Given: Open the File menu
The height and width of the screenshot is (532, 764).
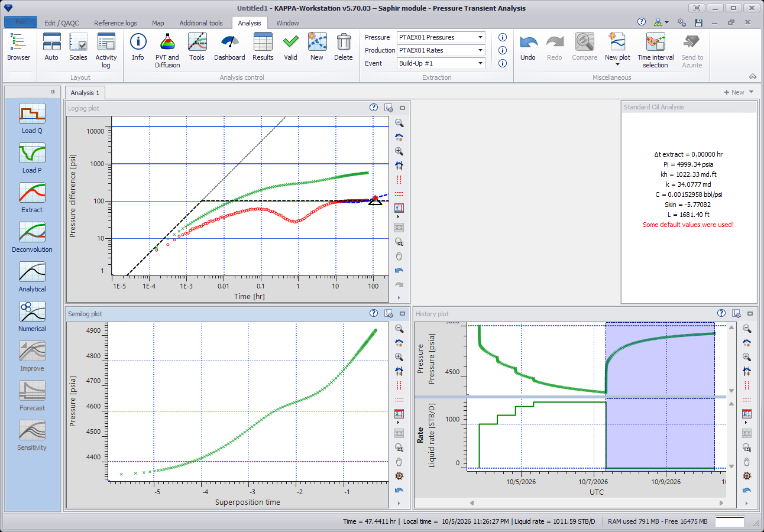Looking at the screenshot, I should point(20,22).
